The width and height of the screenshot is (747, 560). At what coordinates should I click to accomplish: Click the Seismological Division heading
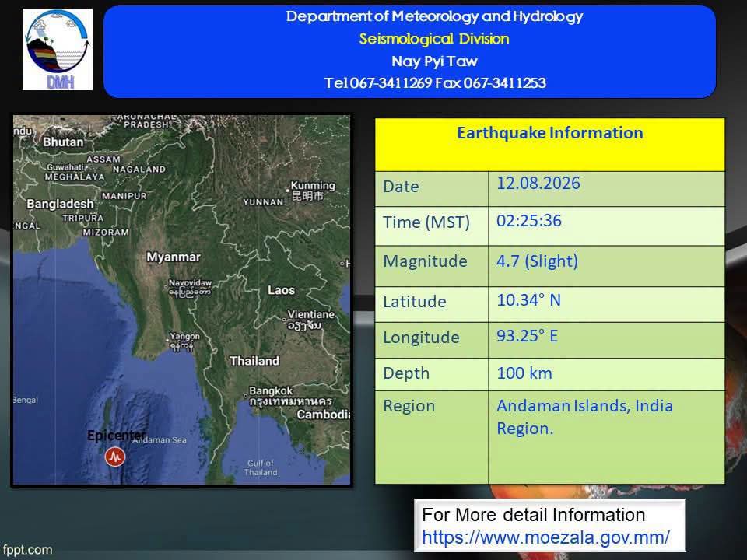pos(434,39)
